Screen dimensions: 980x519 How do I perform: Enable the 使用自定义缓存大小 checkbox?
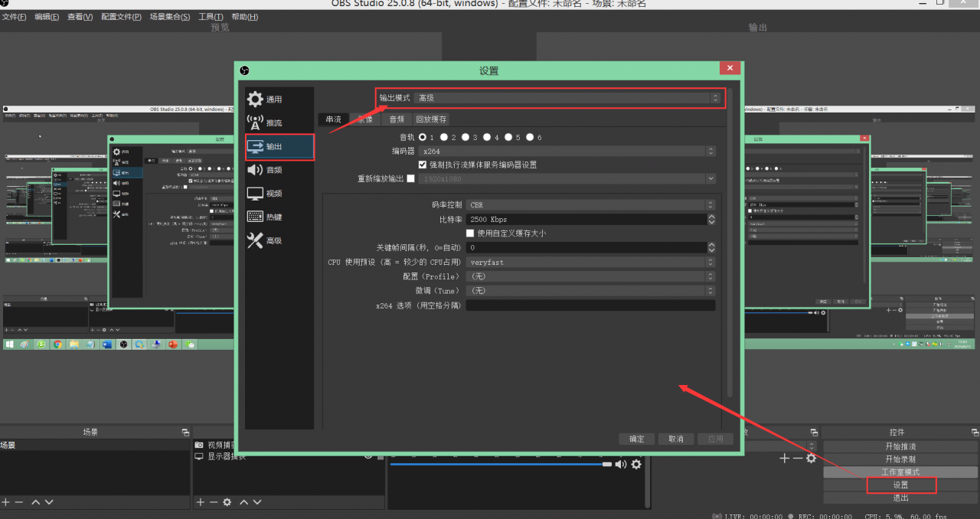pos(470,233)
